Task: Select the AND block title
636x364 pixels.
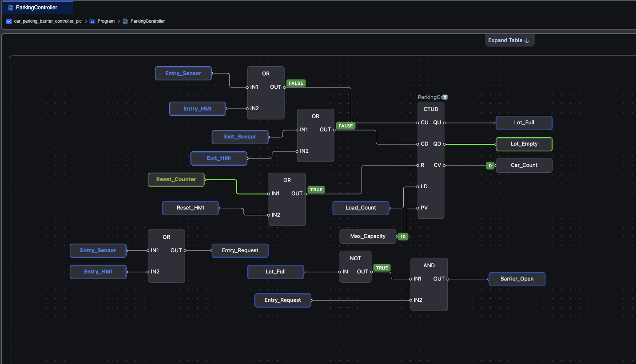Action: pos(429,265)
